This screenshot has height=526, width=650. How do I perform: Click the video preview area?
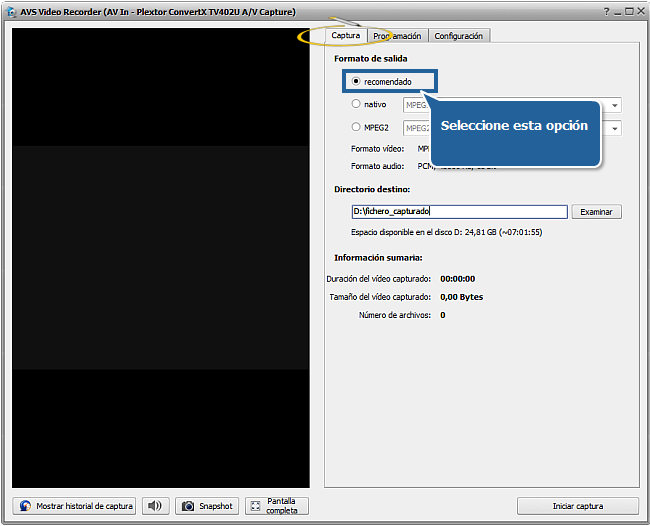[x=161, y=258]
